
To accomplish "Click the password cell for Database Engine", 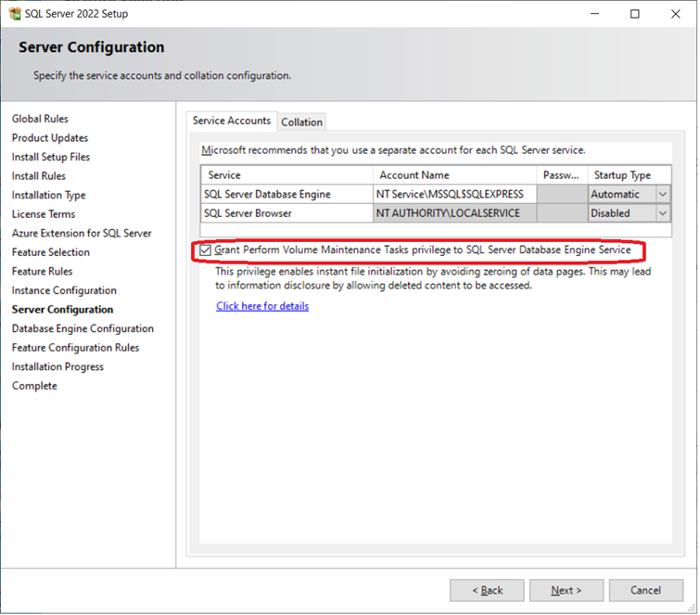I will [564, 195].
